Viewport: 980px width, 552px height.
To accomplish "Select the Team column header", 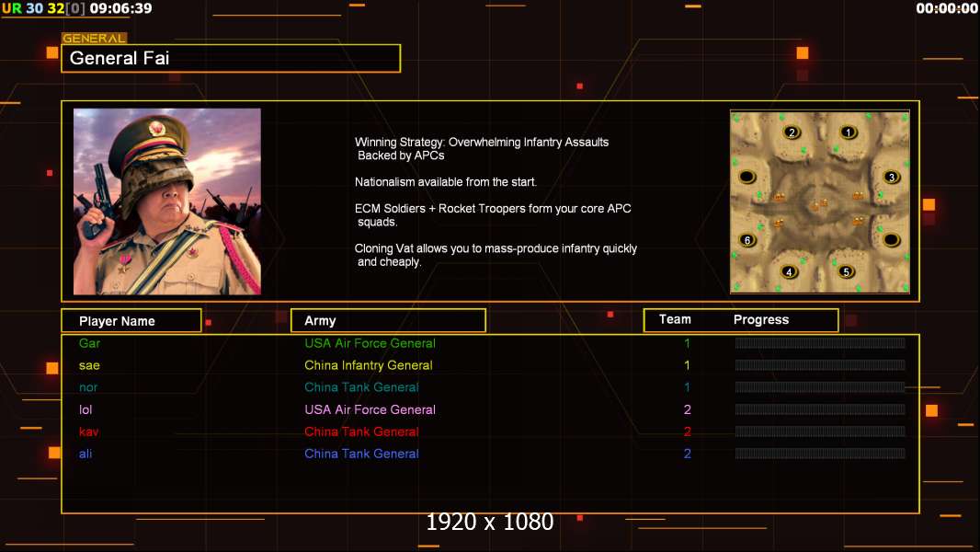I will click(x=675, y=319).
